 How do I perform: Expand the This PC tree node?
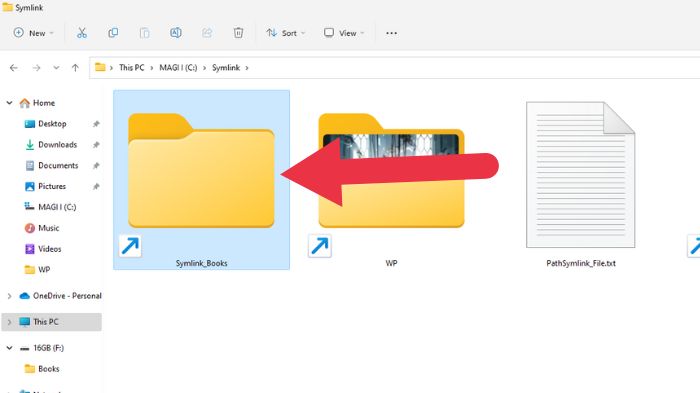[9, 322]
